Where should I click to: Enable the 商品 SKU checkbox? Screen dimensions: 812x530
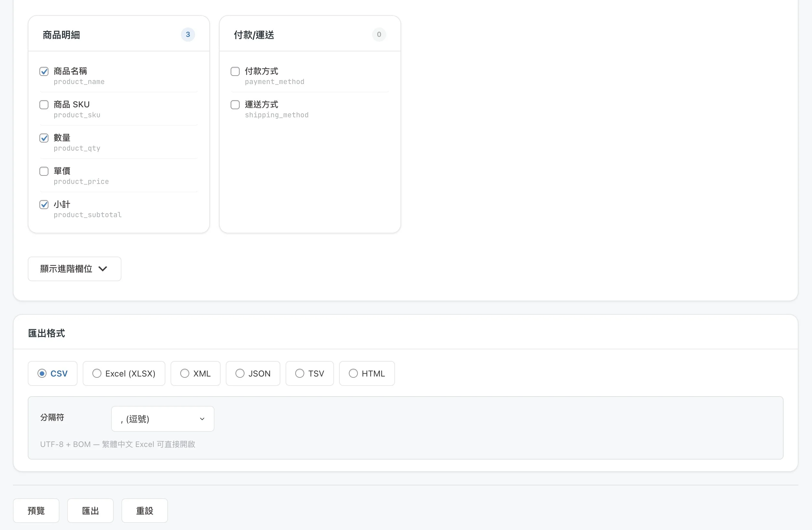tap(44, 104)
